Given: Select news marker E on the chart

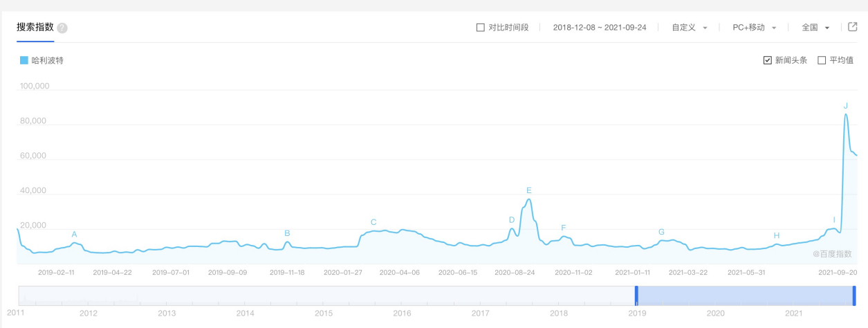Looking at the screenshot, I should point(528,190).
